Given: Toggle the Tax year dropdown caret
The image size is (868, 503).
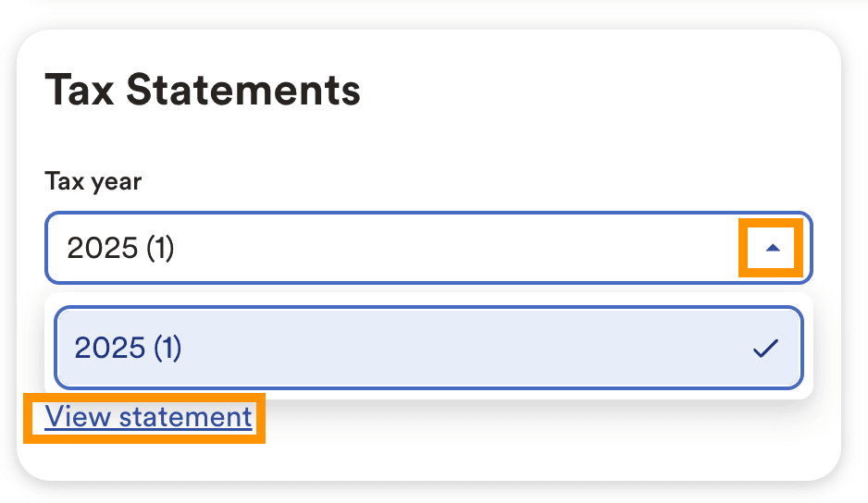Looking at the screenshot, I should click(773, 248).
